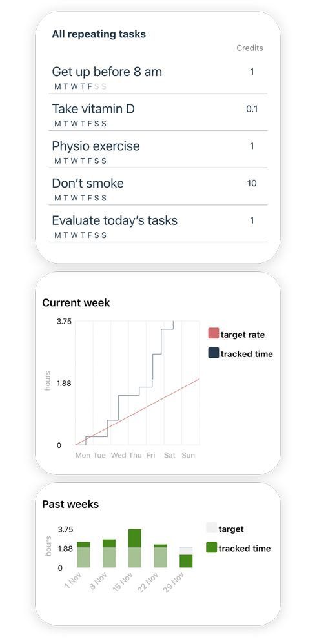Toggle greyed-out Saturday for 'Get up before 8 am'
317x644 pixels.
click(97, 86)
